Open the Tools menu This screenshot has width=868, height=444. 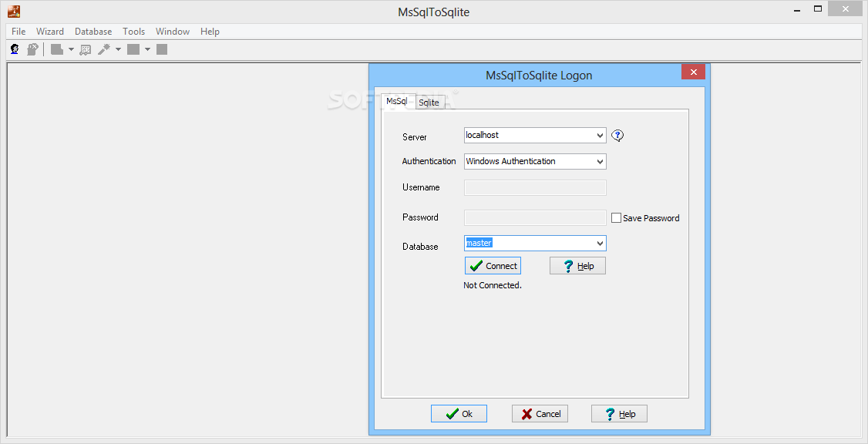click(x=133, y=32)
